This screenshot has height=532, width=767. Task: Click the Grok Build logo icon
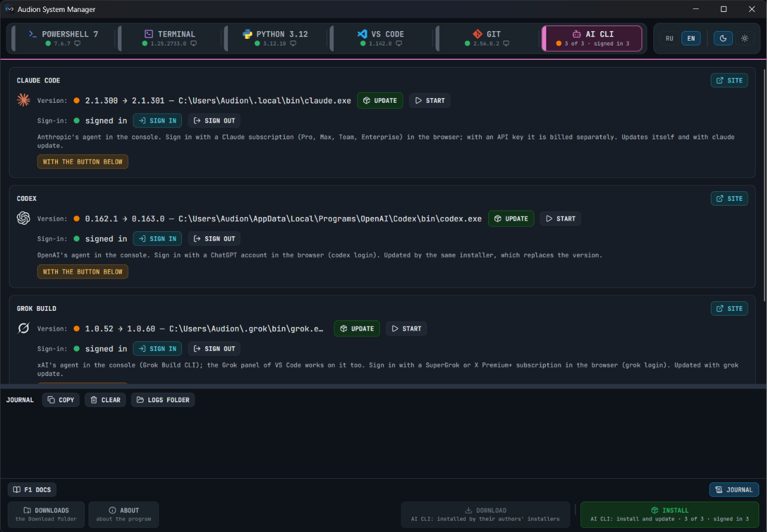point(23,328)
